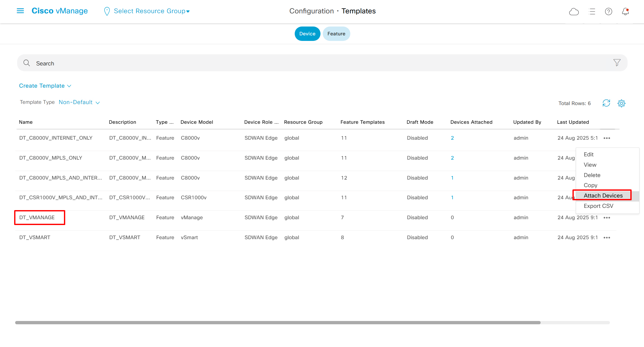Open the task list icon
The width and height of the screenshot is (644, 347).
592,12
